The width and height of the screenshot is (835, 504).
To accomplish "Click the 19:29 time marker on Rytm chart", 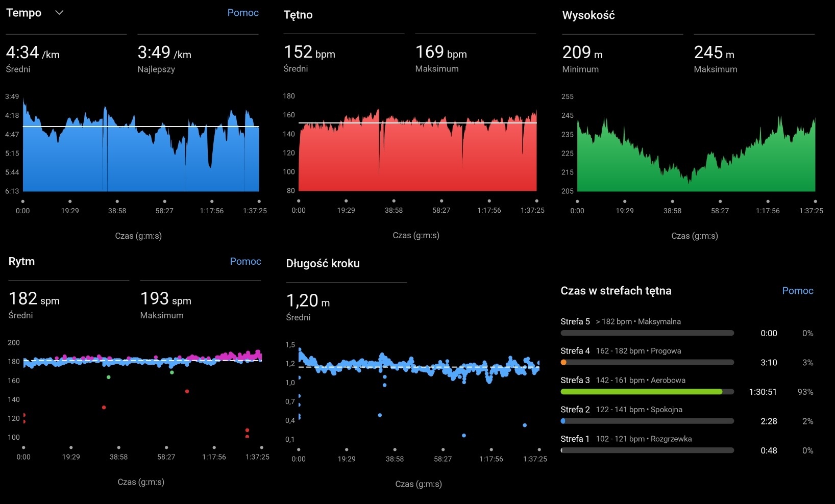I will pos(71,457).
